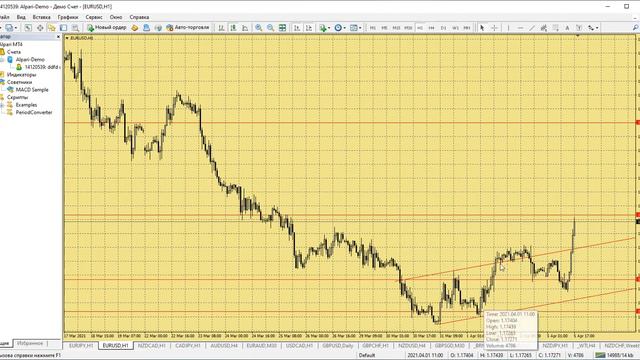Switch to NZDCAD,H1 chart tab
This screenshot has width=640, height=360.
click(151, 346)
